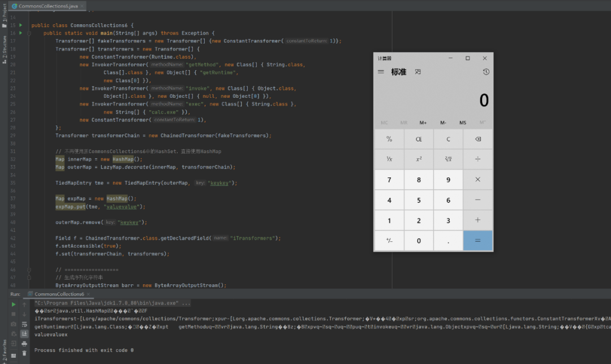
Task: Click the print console output icon
Action: point(24,344)
